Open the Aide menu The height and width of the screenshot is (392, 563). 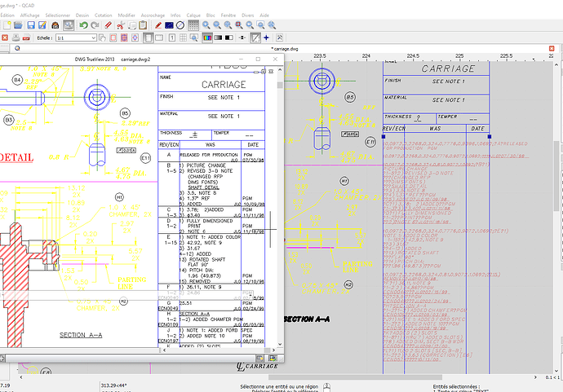point(264,15)
